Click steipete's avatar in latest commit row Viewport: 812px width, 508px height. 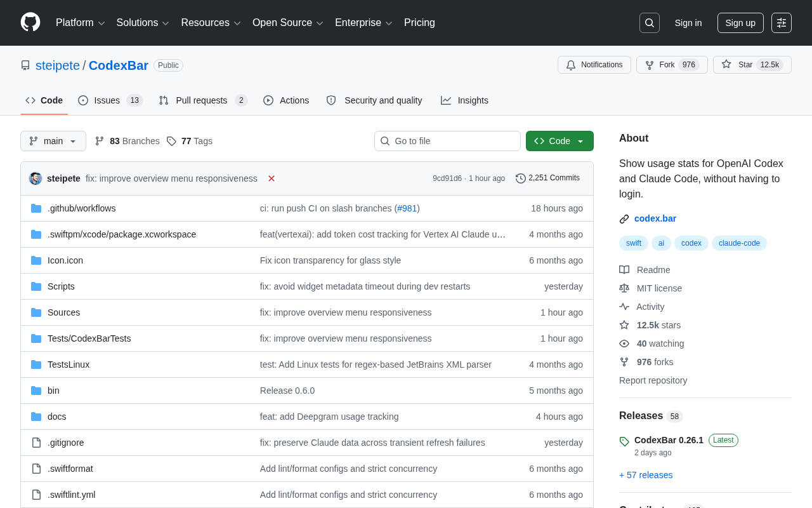pyautogui.click(x=36, y=178)
